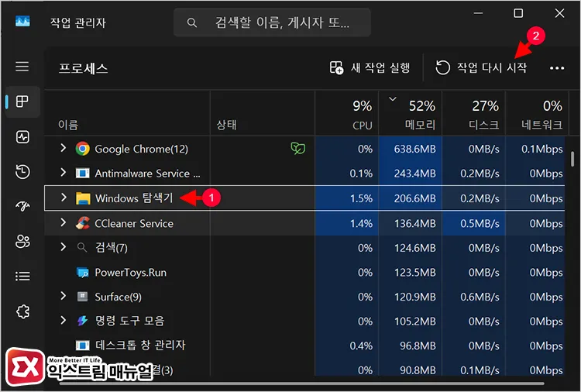Open the Startup apps sidebar icon
Image resolution: width=581 pixels, height=392 pixels.
coord(22,206)
